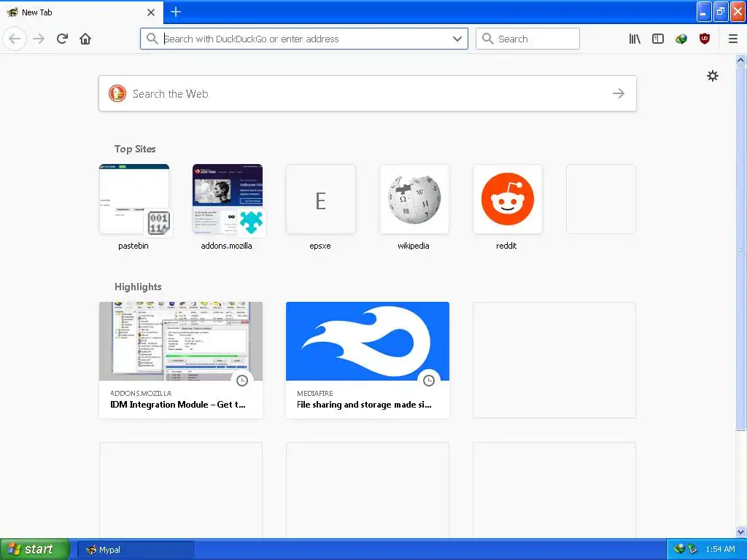This screenshot has height=560, width=747.
Task: Open IDM Integration Module highlight card
Action: pyautogui.click(x=181, y=360)
